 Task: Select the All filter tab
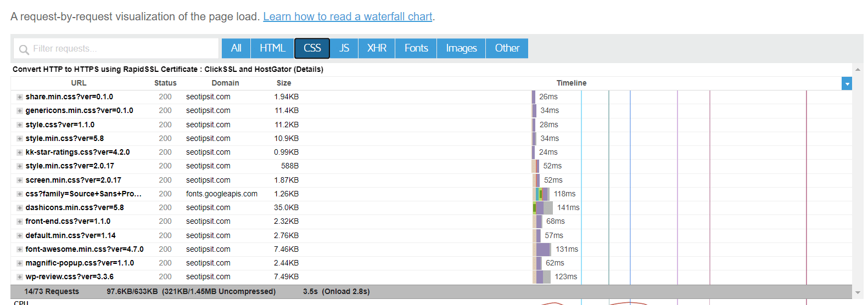236,48
